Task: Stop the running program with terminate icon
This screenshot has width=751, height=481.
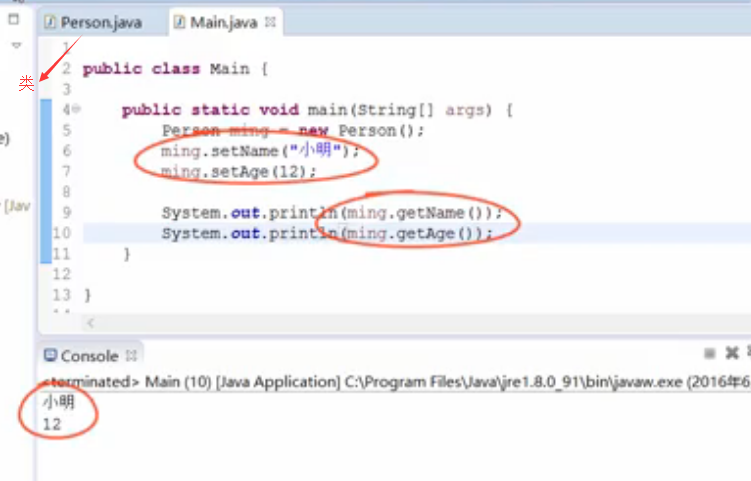Action: click(x=709, y=354)
